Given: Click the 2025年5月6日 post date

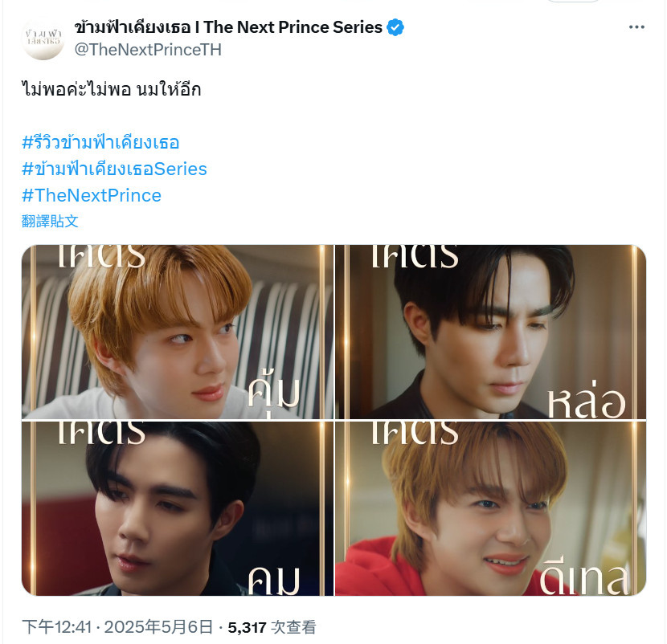Looking at the screenshot, I should pos(158,627).
